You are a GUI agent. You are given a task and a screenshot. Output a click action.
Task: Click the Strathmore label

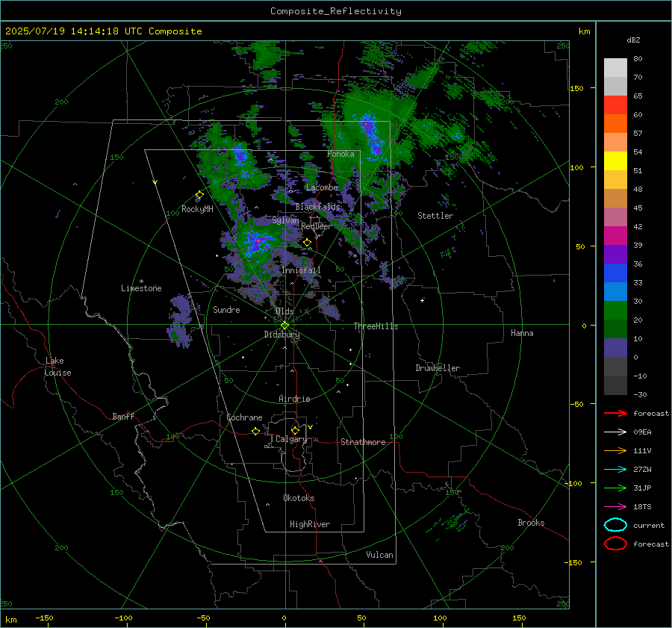coord(363,442)
